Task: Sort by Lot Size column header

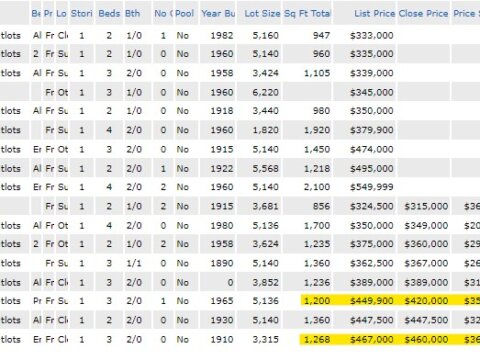Action: (x=262, y=14)
